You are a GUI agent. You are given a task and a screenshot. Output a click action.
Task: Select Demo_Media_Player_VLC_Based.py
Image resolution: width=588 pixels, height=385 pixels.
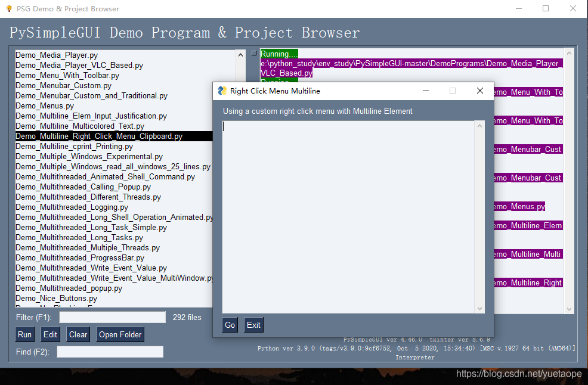(79, 65)
